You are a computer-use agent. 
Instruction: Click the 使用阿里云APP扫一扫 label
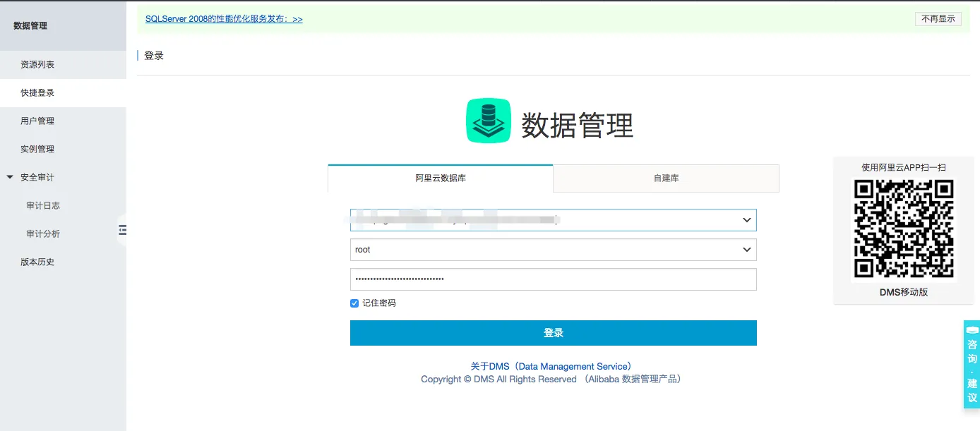coord(904,167)
